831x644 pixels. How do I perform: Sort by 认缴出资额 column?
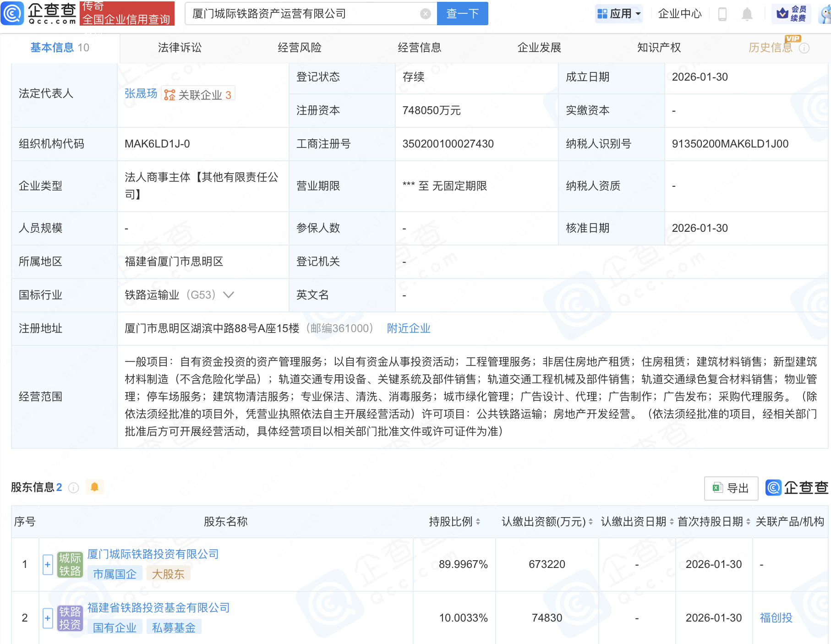(590, 522)
